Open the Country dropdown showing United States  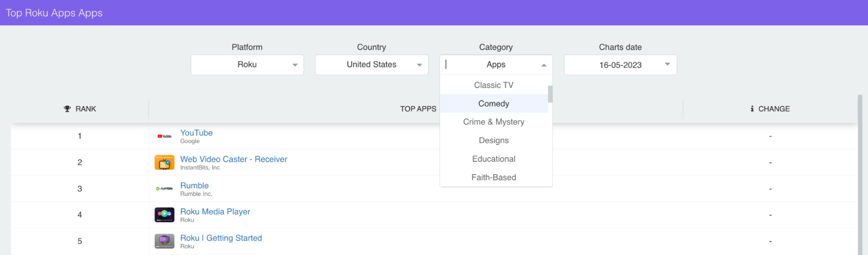[372, 65]
